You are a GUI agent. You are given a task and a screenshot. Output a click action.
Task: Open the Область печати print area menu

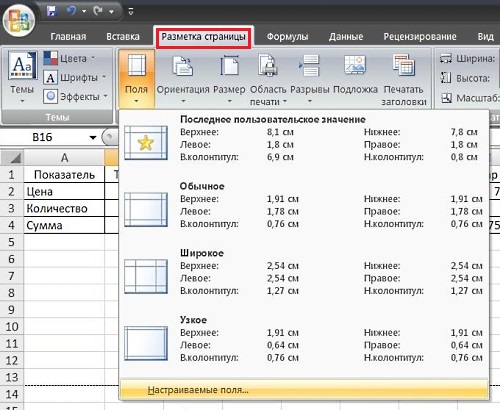[x=268, y=80]
